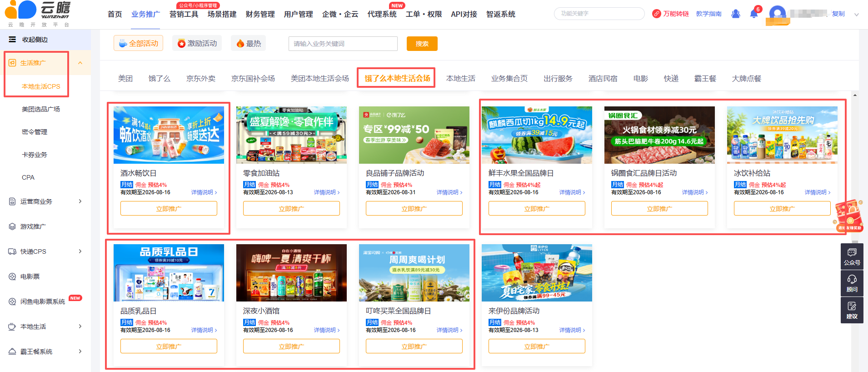This screenshot has height=372, width=868.
Task: Open the 代理系统 menu
Action: [382, 14]
